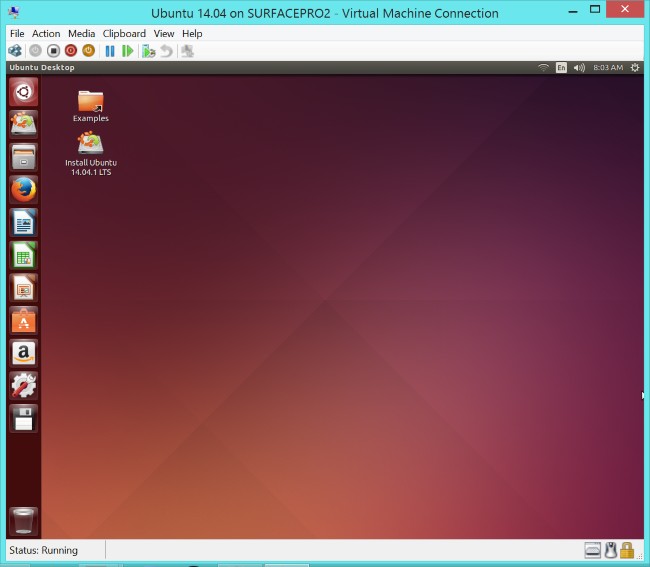Image resolution: width=650 pixels, height=567 pixels.
Task: Click the Enhanced Session toolbar icon
Action: point(187,51)
